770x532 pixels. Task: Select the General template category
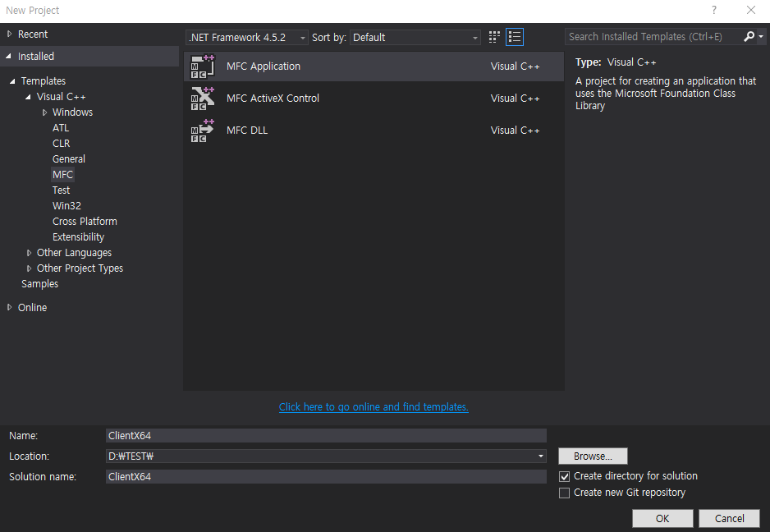(69, 159)
